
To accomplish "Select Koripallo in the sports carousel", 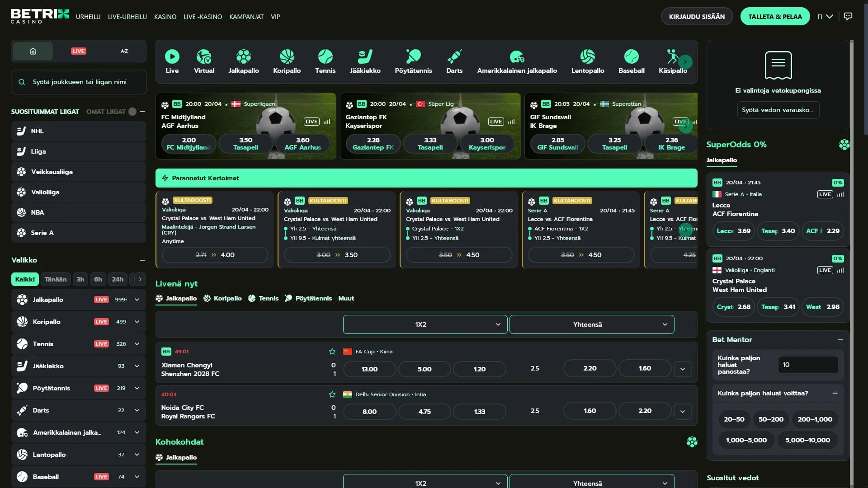I will [287, 61].
